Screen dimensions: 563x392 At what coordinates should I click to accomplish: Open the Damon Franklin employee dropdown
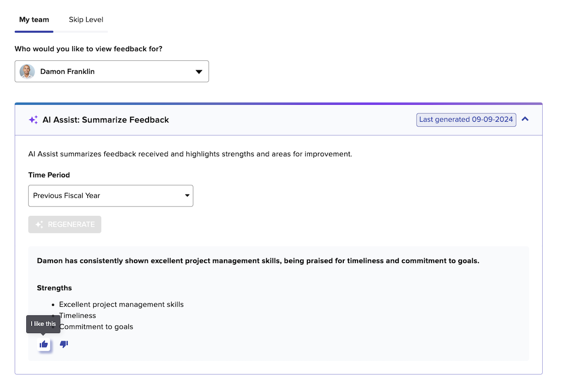112,71
